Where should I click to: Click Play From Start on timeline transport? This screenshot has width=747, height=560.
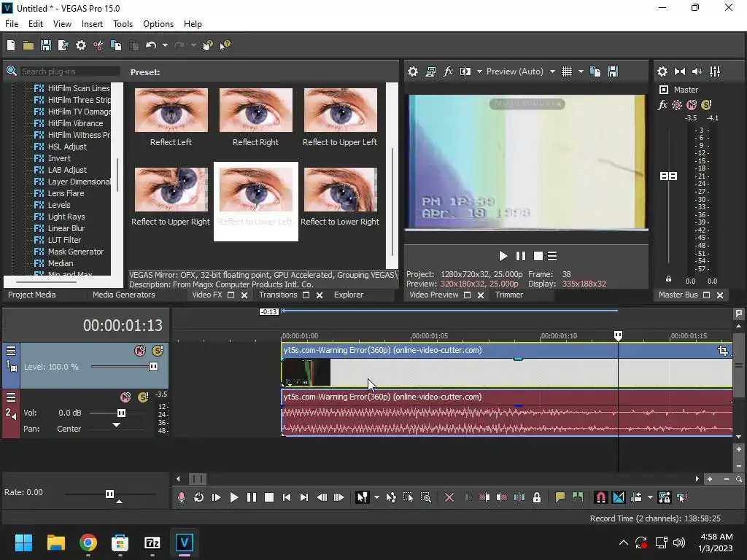coord(216,497)
